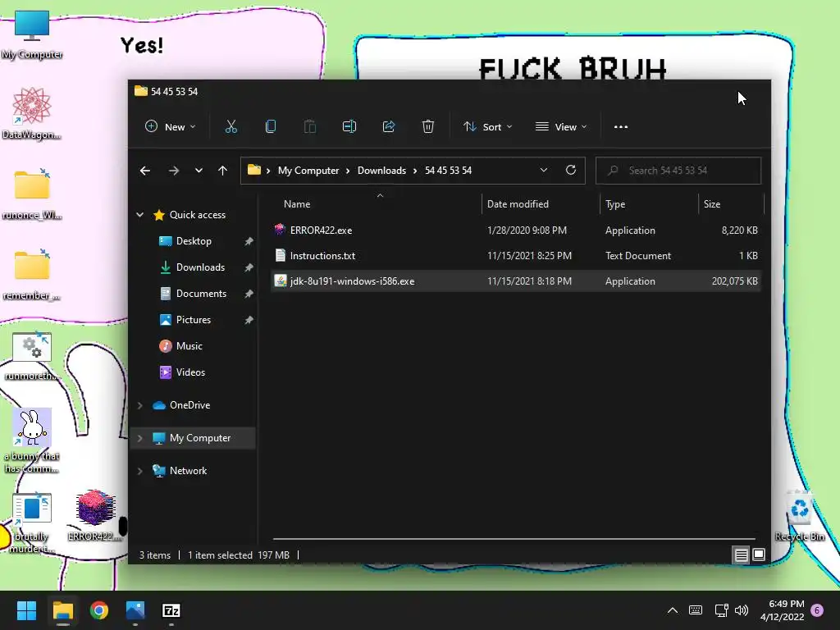The height and width of the screenshot is (630, 840).
Task: Select jdk-8u191-windows-i586.exe file
Action: [517, 281]
